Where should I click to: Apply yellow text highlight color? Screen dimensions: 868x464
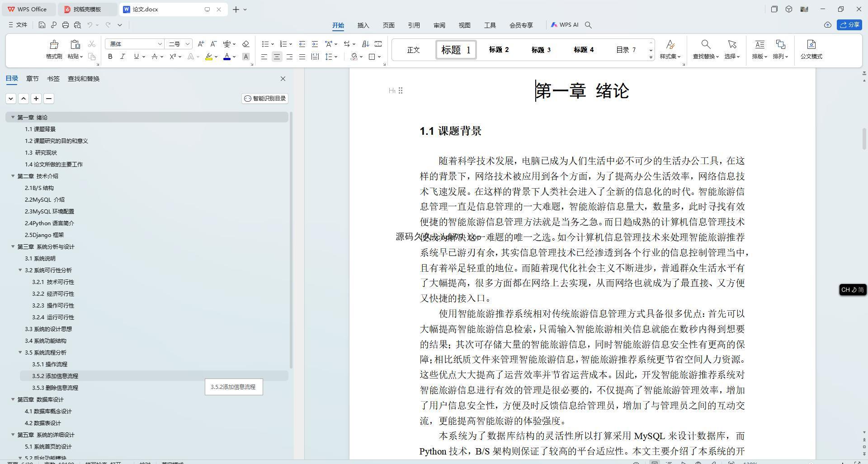[209, 57]
